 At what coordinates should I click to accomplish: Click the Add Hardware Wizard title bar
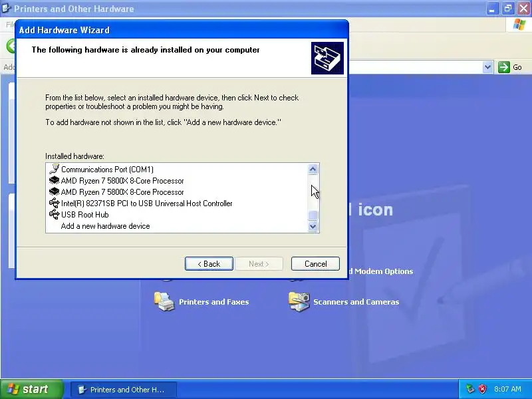pyautogui.click(x=182, y=30)
